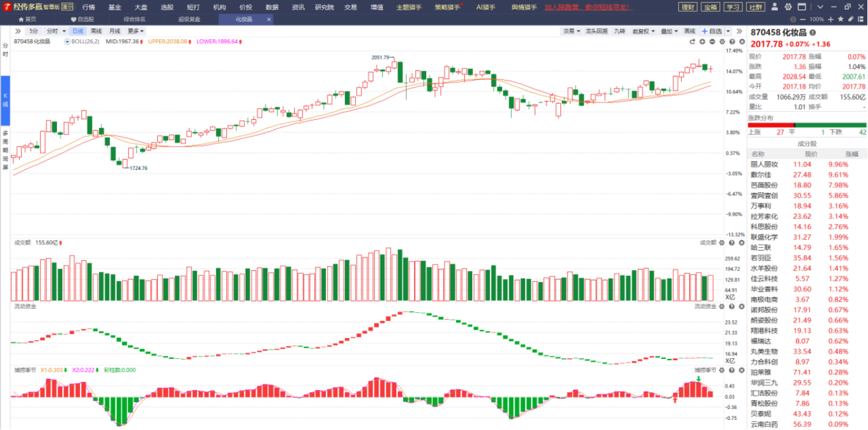Expand the BOLL indicator selector arrow

tap(67, 41)
